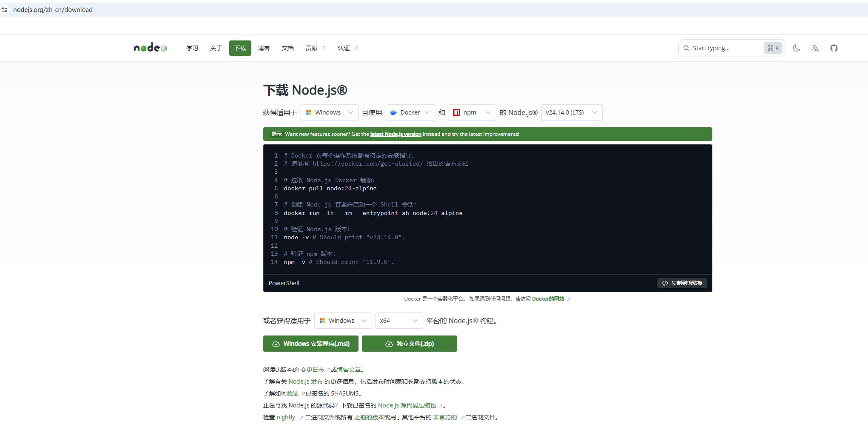Click the ⌘K shortcut badge

click(773, 48)
